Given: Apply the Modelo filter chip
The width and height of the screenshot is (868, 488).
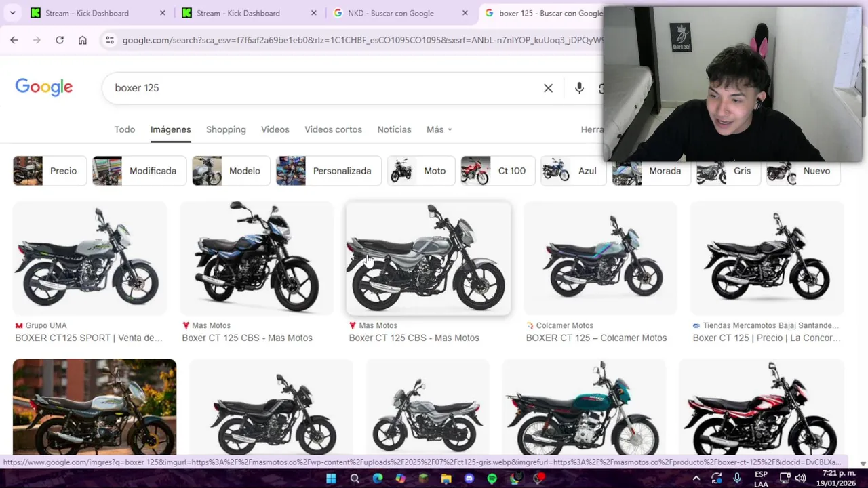Looking at the screenshot, I should coord(230,171).
